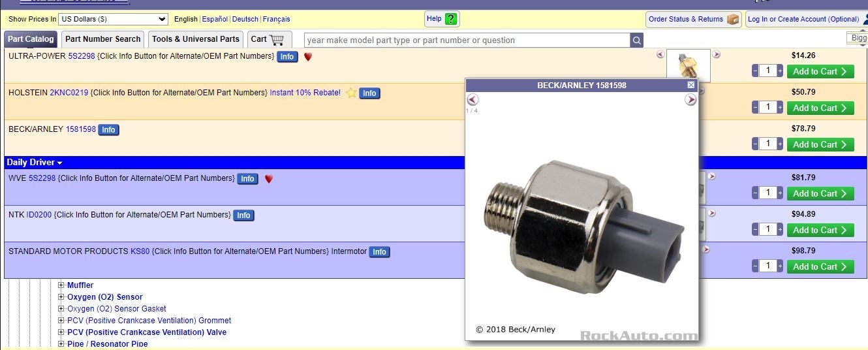
Task: Add the $81.79 WVE part to cart
Action: point(820,193)
